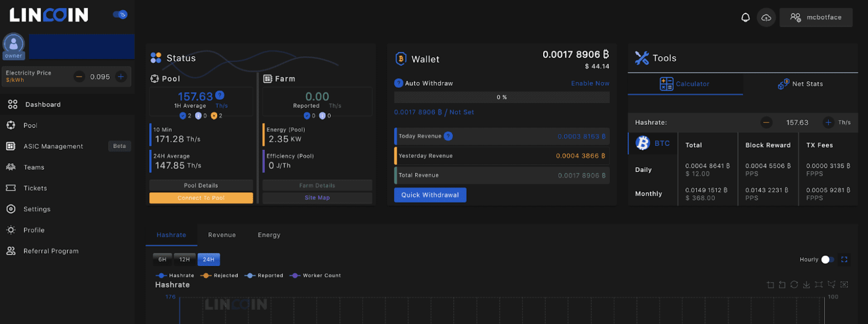Select the zoom tool in the chart toolbar
The image size is (868, 324).
click(x=770, y=284)
